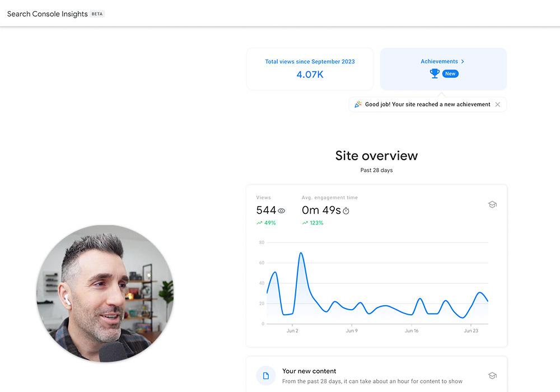Click the 20 y-axis label on chart
Viewport: 560px width, 392px height.
pyautogui.click(x=262, y=304)
